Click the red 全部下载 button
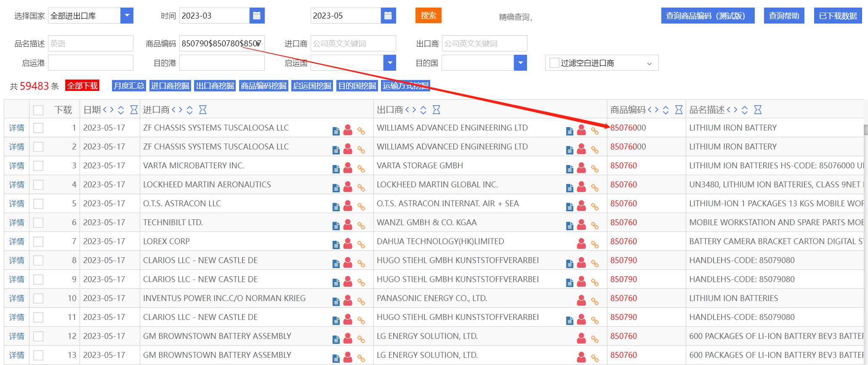Screen dimensions: 868x365 (83, 86)
